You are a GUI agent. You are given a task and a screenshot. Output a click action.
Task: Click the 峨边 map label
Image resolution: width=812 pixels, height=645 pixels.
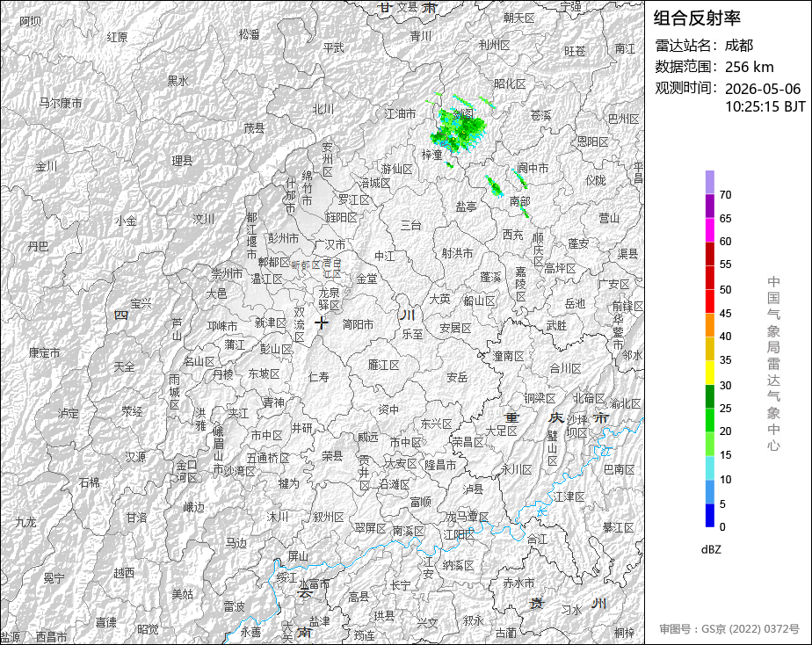tap(194, 508)
